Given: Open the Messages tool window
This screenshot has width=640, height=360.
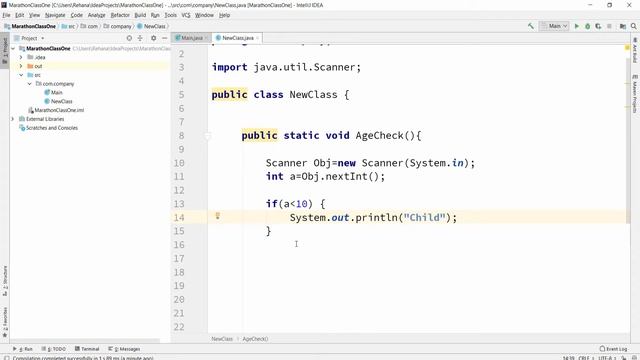Looking at the screenshot, I should pyautogui.click(x=124, y=349).
